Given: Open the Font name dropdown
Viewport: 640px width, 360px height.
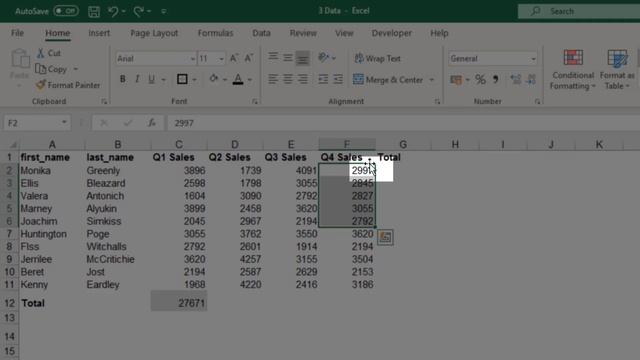Looking at the screenshot, I should pyautogui.click(x=193, y=59).
